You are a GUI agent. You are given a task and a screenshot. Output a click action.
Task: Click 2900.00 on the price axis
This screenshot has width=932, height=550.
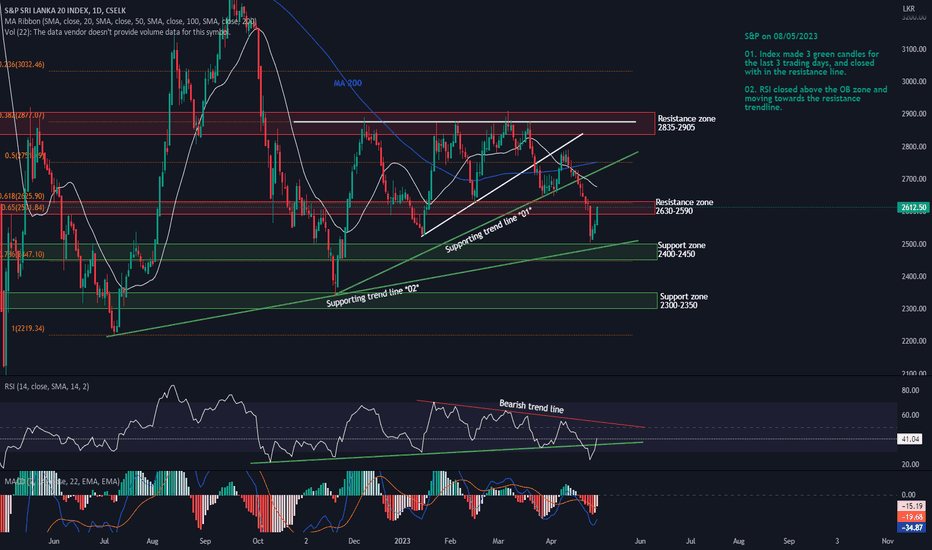click(x=914, y=114)
